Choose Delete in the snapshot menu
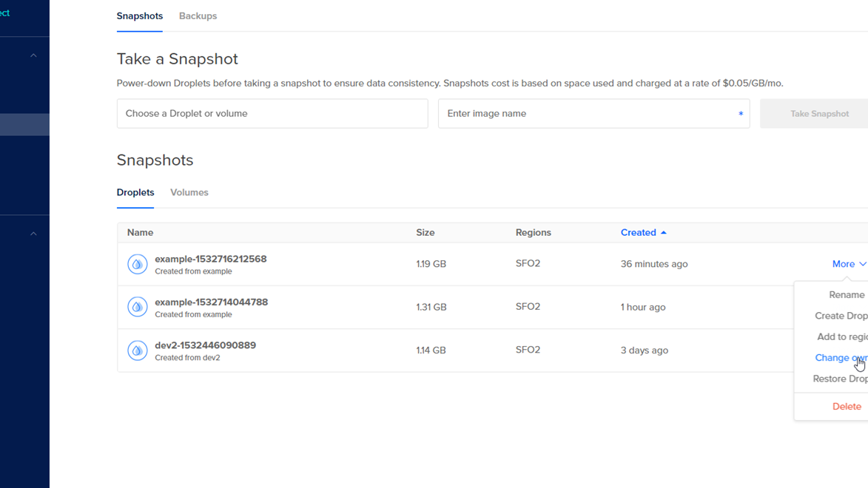This screenshot has width=868, height=488. [847, 407]
